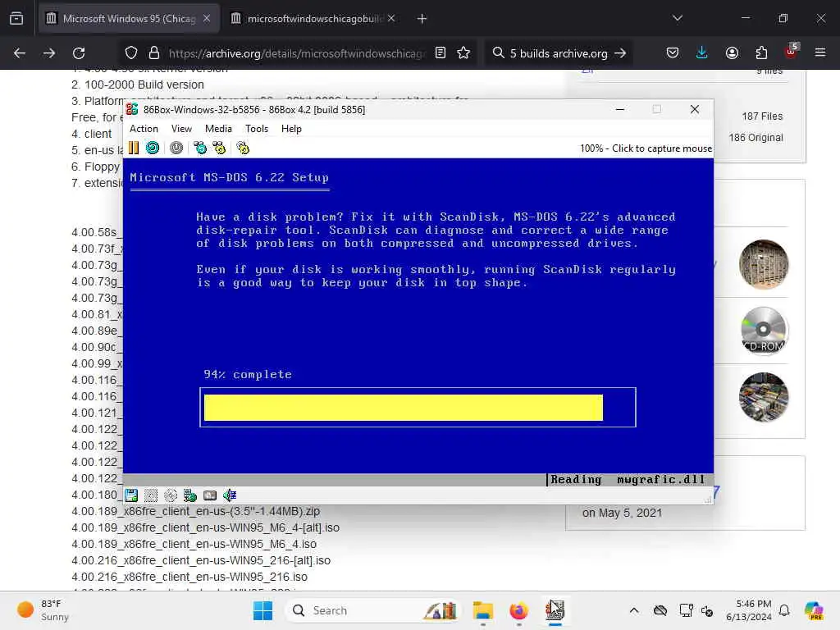Hard reset the 86Box machine
Screen dimensions: 840x630
153,148
